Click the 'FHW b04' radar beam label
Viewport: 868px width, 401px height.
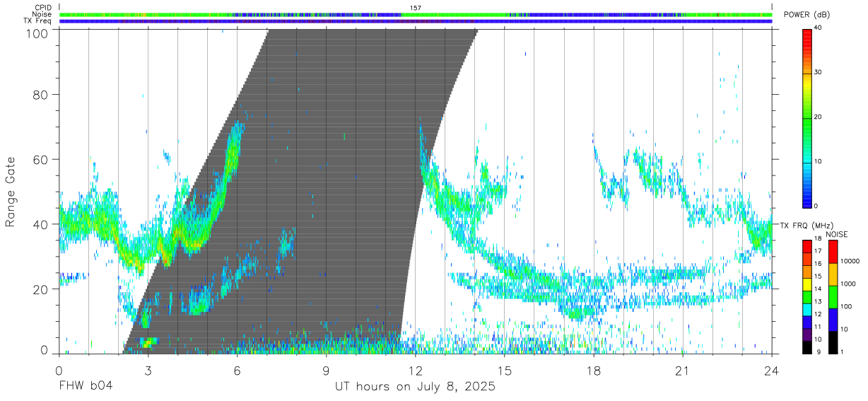pos(86,387)
